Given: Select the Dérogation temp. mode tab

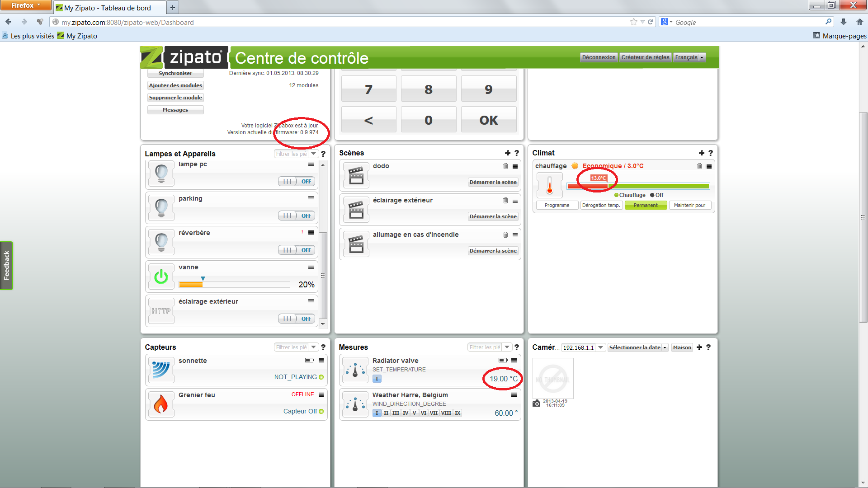Looking at the screenshot, I should pyautogui.click(x=601, y=206).
